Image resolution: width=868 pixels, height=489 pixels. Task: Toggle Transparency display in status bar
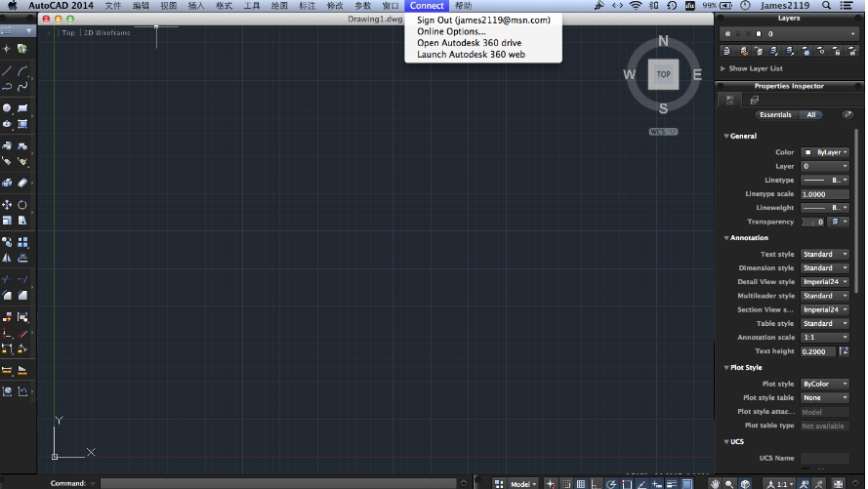[x=687, y=484]
